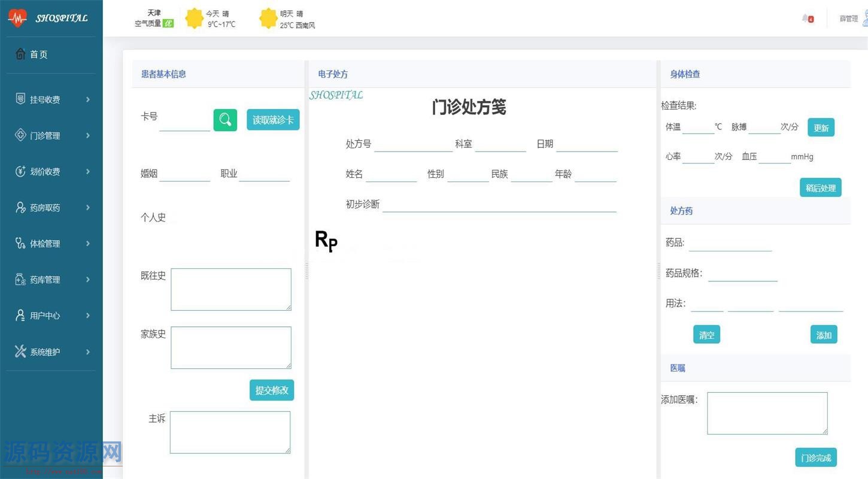The image size is (868, 479).
Task: Open notifications bell with badge 4
Action: (808, 19)
